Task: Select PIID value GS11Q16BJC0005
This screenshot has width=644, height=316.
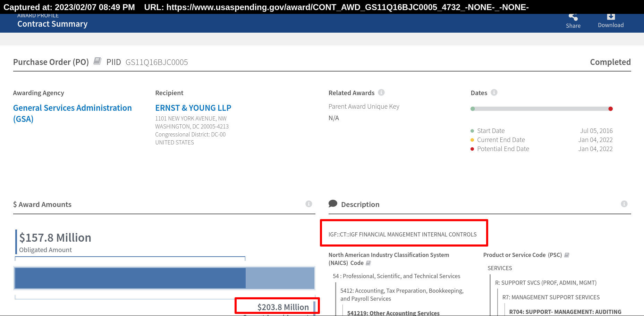Action: 156,62
